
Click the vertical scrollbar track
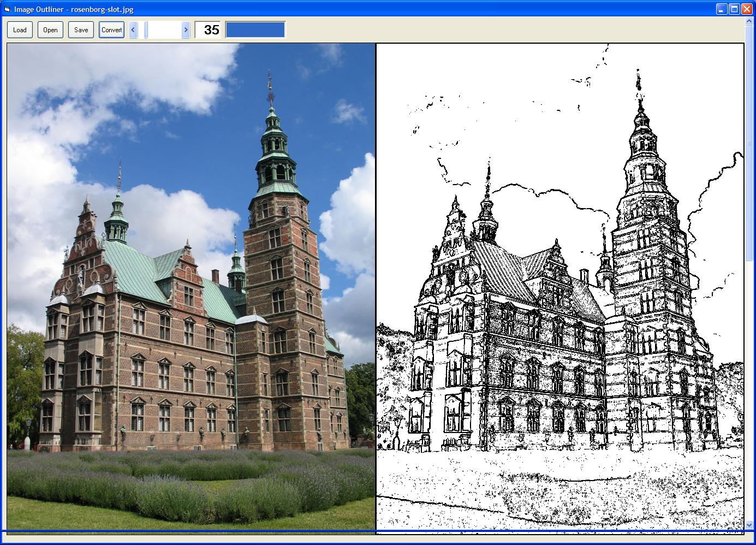pos(749,328)
